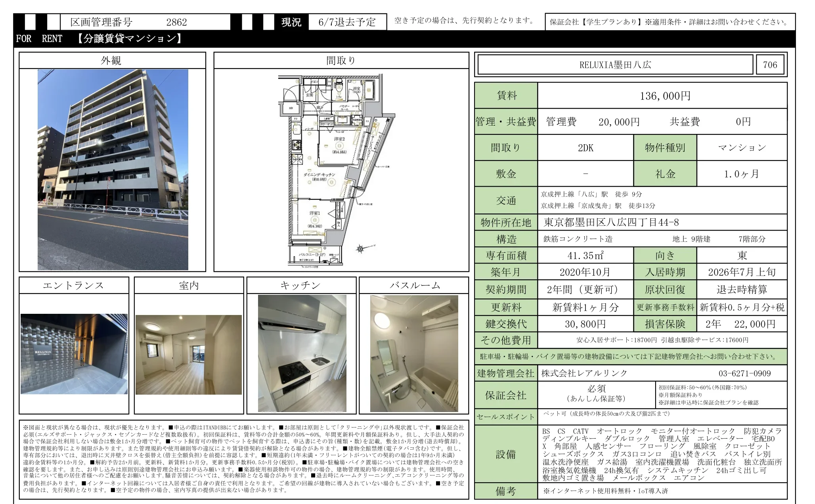Click the kitchen photo
Viewport: 815px width, 504px height.
[302, 353]
